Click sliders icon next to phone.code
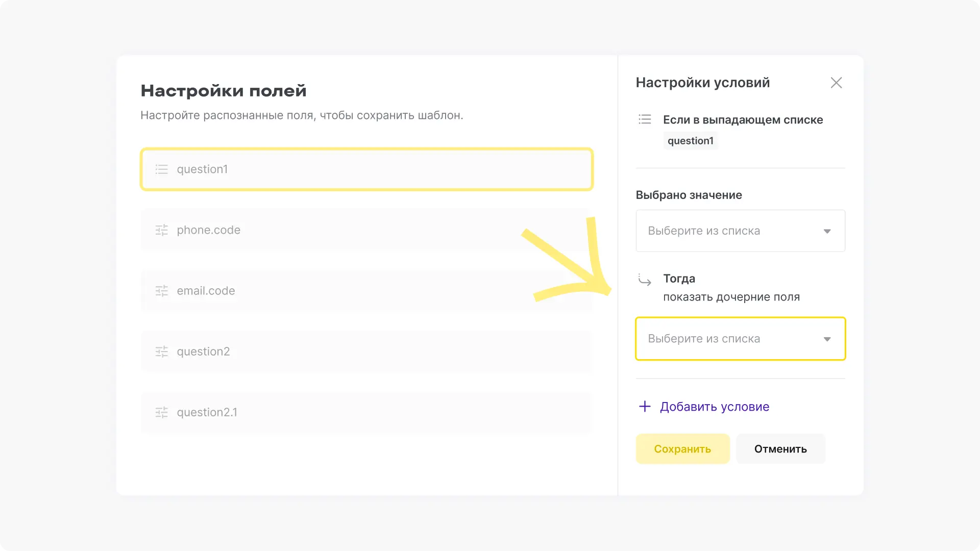This screenshot has width=980, height=551. pyautogui.click(x=161, y=230)
